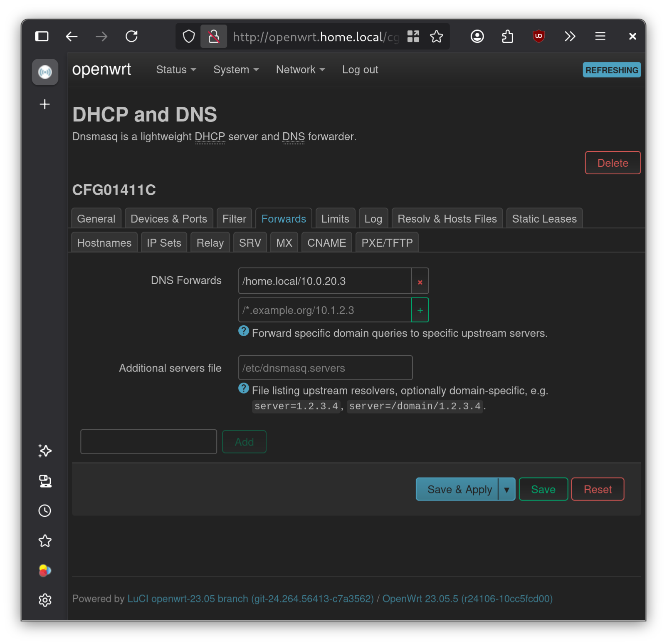667x644 pixels.
Task: Open the IP Sets tab
Action: [x=164, y=243]
